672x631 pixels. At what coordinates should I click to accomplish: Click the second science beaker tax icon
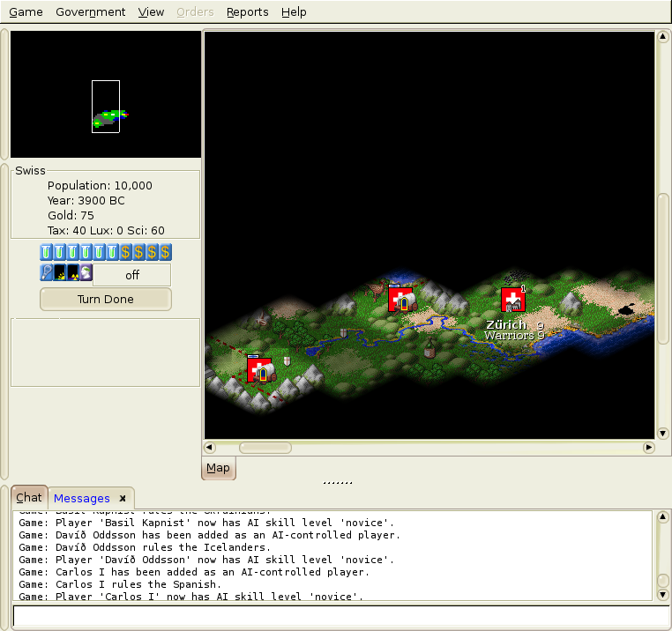[60, 252]
